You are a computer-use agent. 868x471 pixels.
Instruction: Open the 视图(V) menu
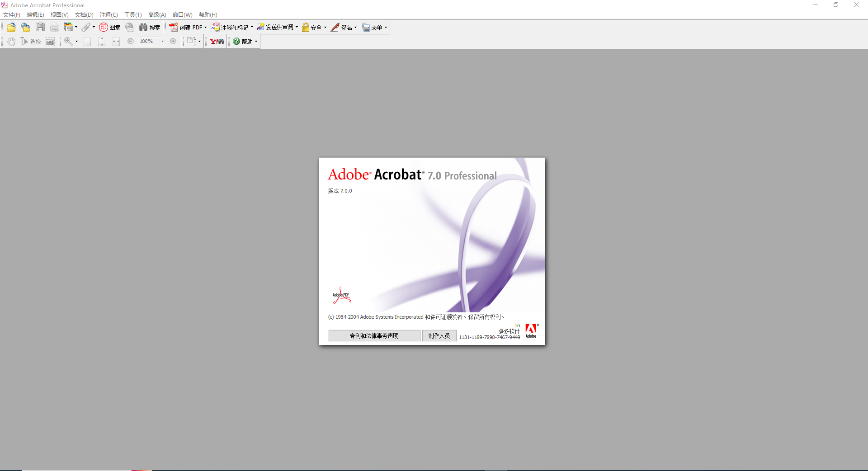click(60, 15)
